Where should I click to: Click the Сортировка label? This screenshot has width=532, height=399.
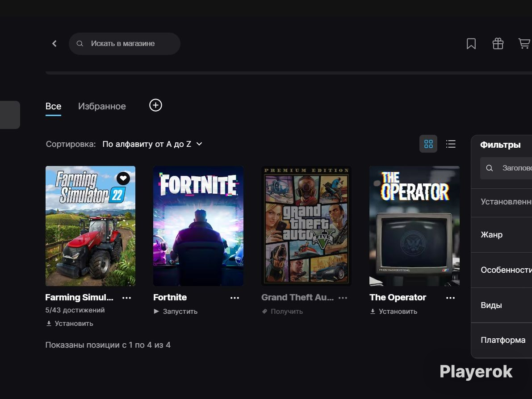point(71,144)
